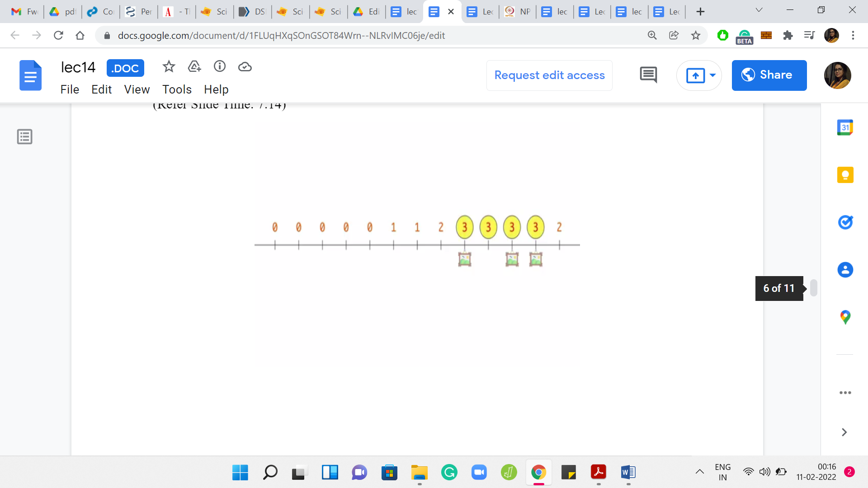This screenshot has width=868, height=488.
Task: Open the document info icon
Action: pos(220,67)
